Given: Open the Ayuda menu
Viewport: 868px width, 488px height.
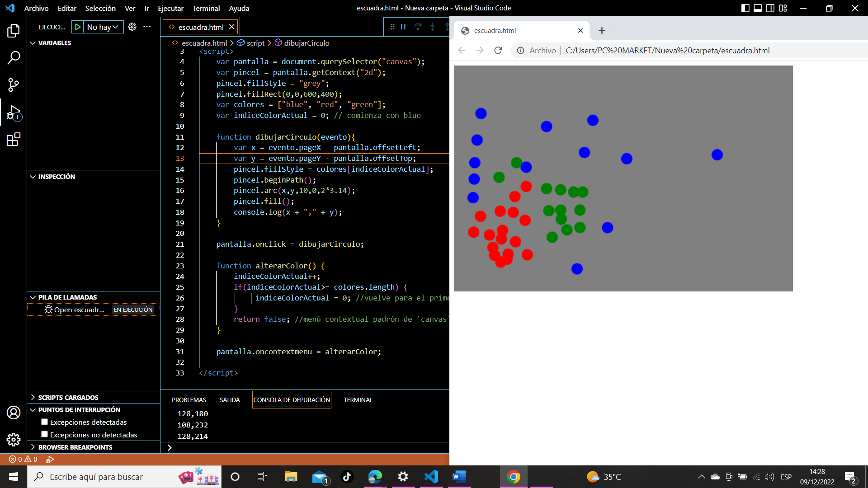Looking at the screenshot, I should point(239,8).
